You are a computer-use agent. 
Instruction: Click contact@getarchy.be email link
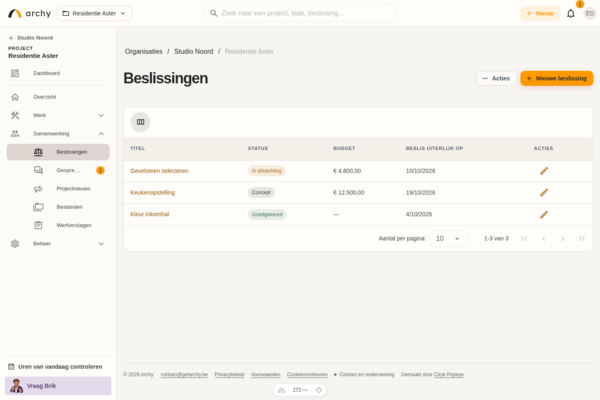point(184,375)
